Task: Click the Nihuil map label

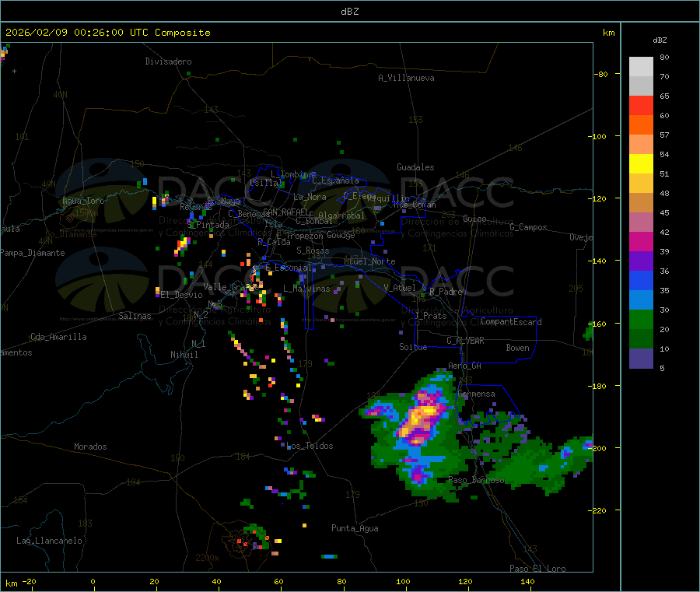Action: tap(184, 355)
